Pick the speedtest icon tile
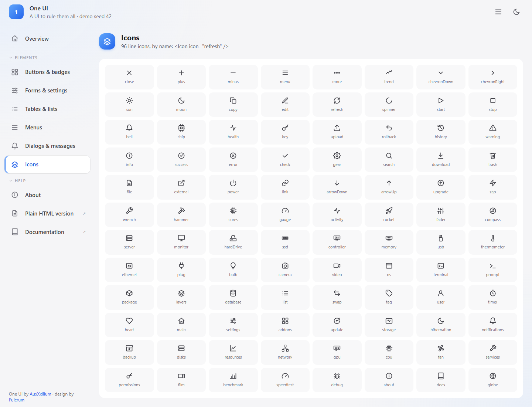The width and height of the screenshot is (532, 407). click(x=285, y=380)
